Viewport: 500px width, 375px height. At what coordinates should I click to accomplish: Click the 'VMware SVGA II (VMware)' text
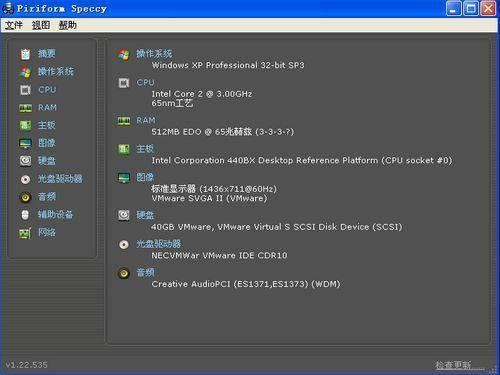point(209,198)
